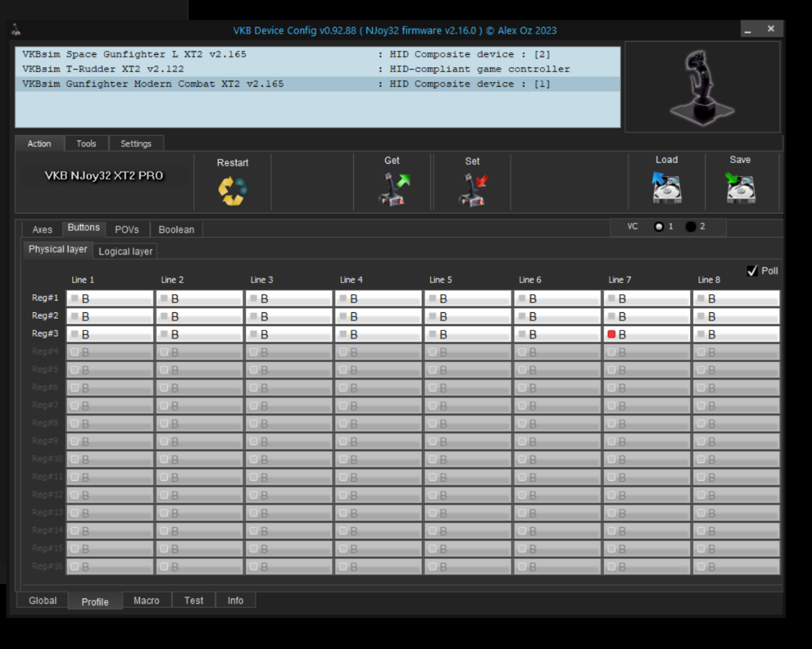This screenshot has height=649, width=812.
Task: Select VKBsim T-Rudder XT2 device row
Action: [317, 69]
